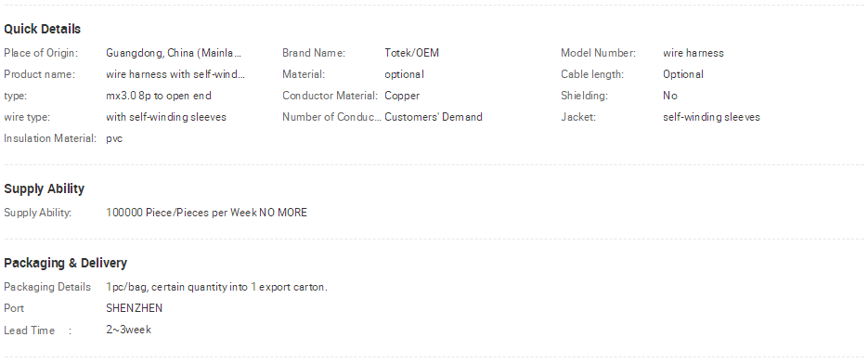The image size is (868, 363).
Task: Click the Insulation Material pvc value
Action: [114, 139]
